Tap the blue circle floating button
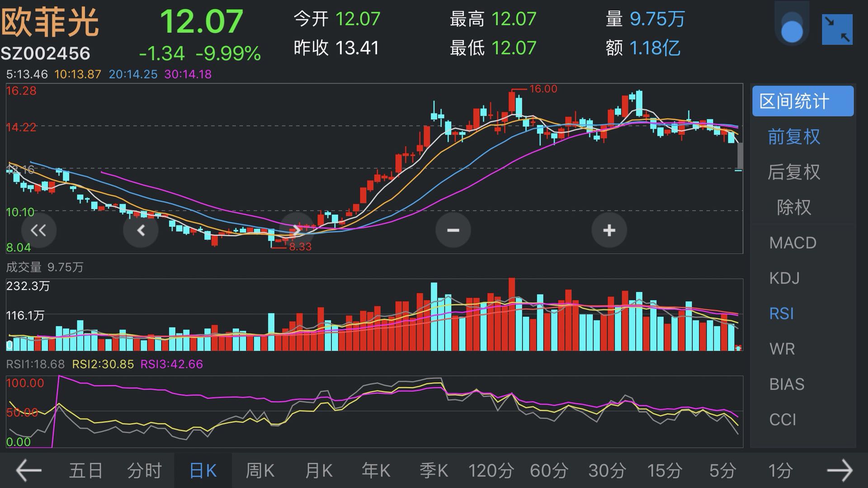The width and height of the screenshot is (868, 488). [792, 31]
